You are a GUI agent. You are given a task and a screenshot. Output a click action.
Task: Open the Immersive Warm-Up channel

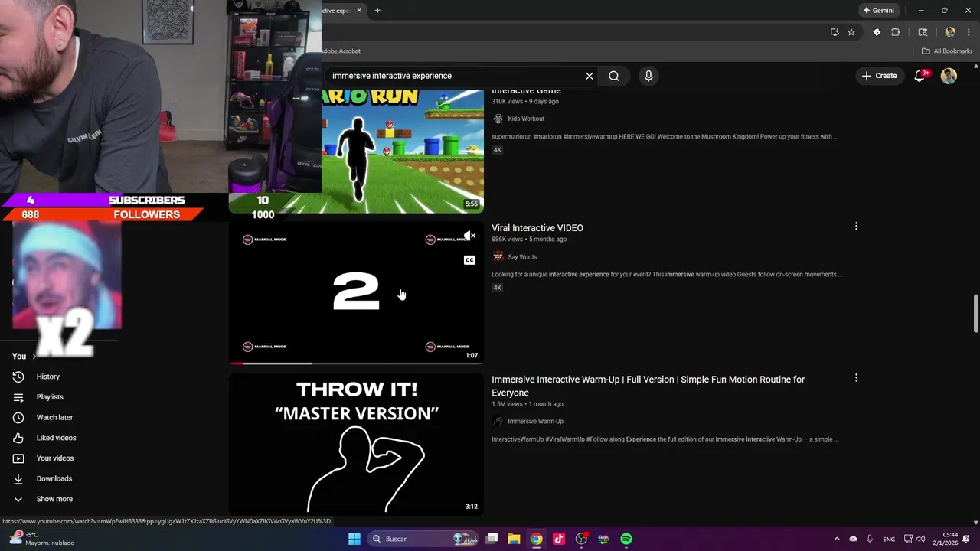535,422
